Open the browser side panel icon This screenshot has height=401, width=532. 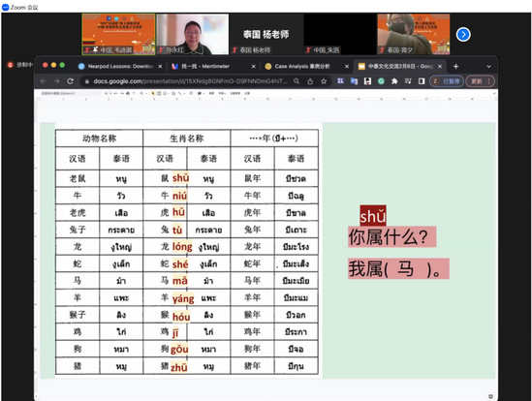(422, 81)
